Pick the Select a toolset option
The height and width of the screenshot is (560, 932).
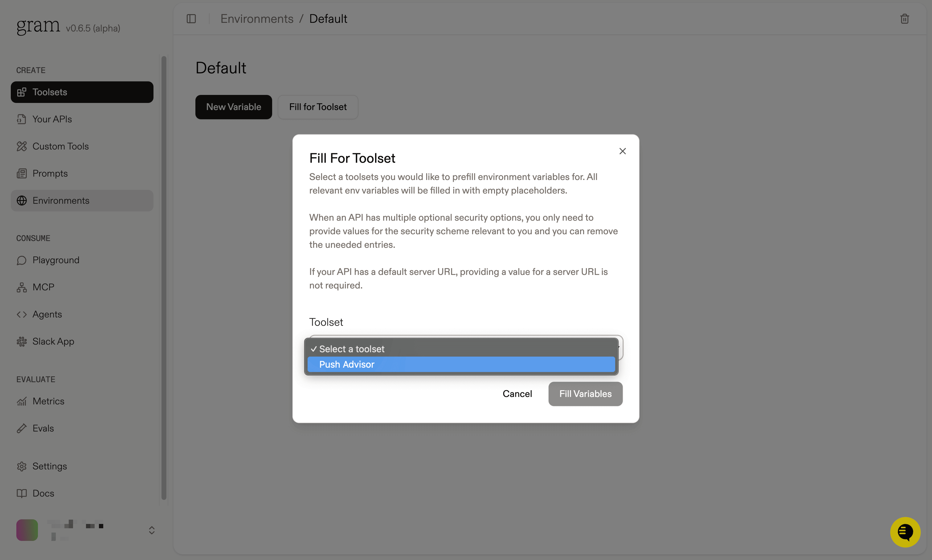(461, 349)
